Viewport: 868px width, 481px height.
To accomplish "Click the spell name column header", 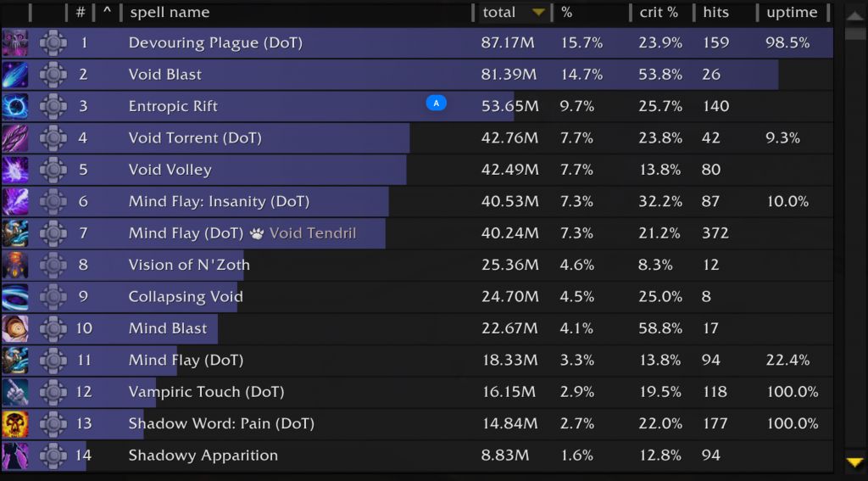I will pos(170,13).
